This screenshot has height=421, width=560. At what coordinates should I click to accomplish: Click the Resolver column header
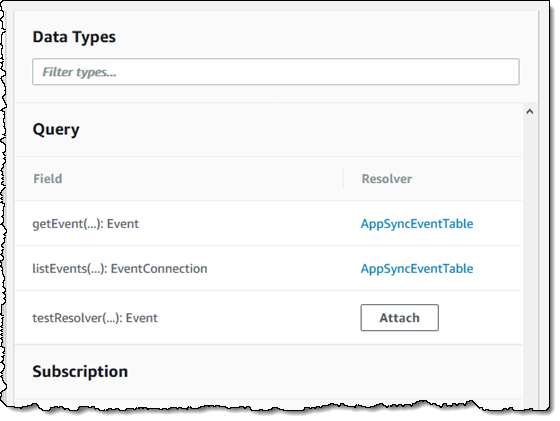click(387, 179)
